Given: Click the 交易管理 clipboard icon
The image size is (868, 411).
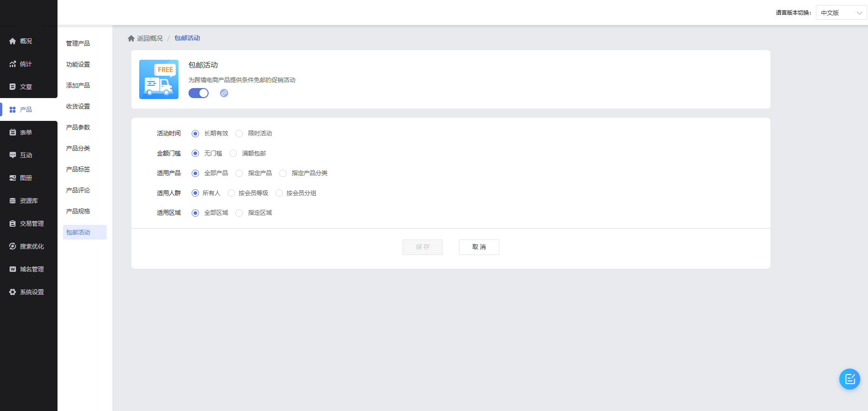Looking at the screenshot, I should coord(13,224).
